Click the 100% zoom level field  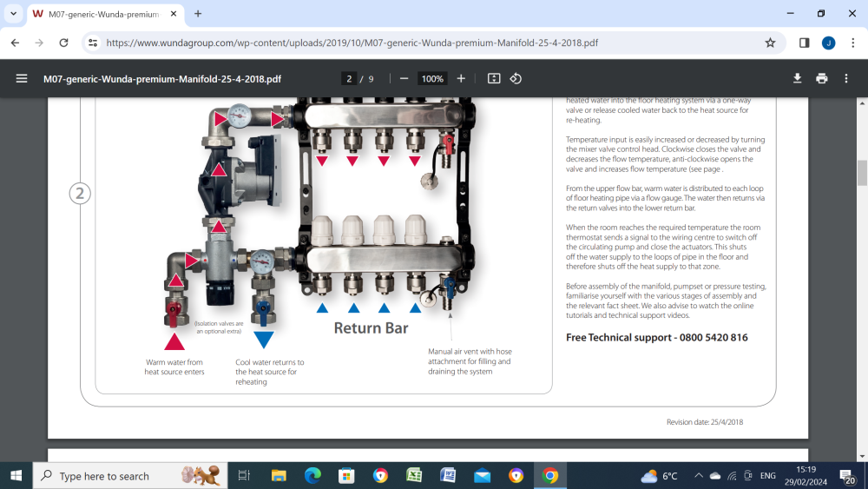pos(432,79)
